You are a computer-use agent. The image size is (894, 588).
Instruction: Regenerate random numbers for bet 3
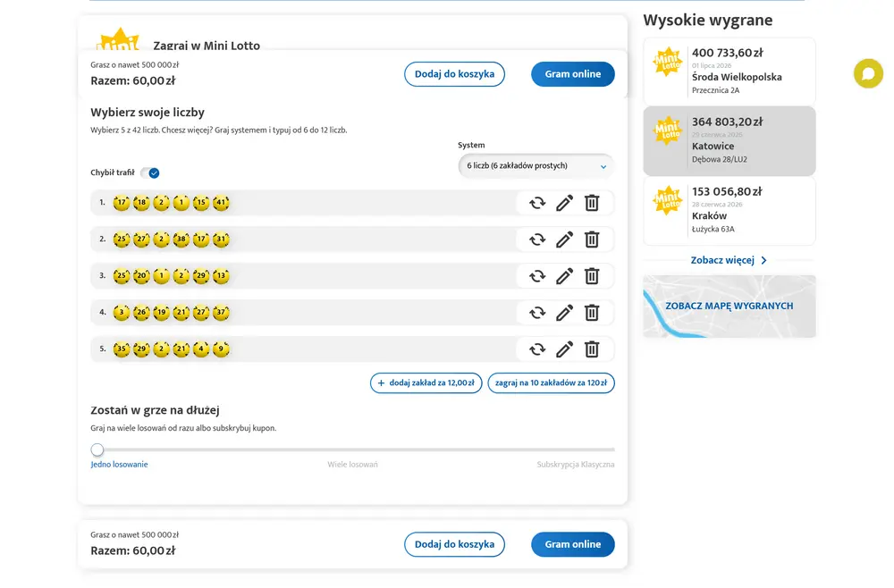(537, 276)
